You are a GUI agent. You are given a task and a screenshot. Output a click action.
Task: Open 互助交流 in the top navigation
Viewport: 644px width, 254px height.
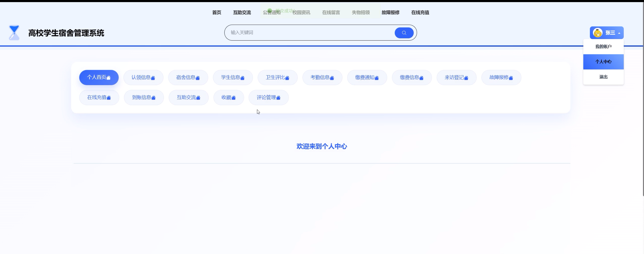click(x=242, y=13)
